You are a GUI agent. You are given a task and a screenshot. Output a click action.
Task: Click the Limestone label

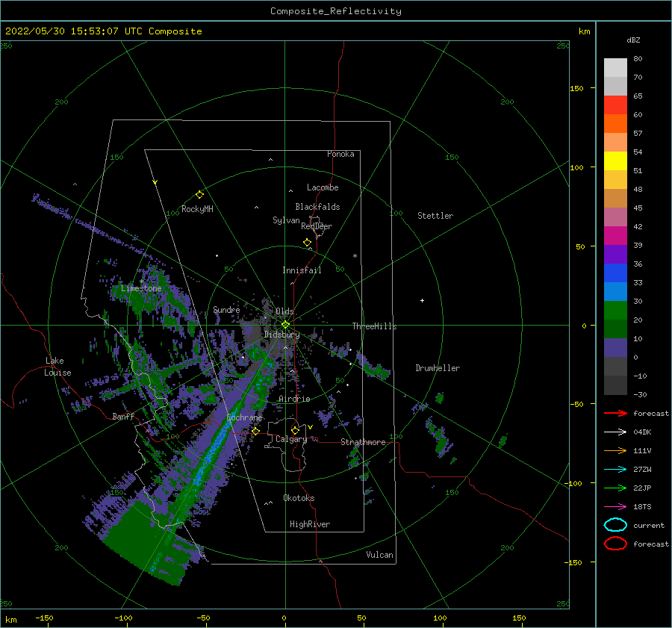pos(141,288)
